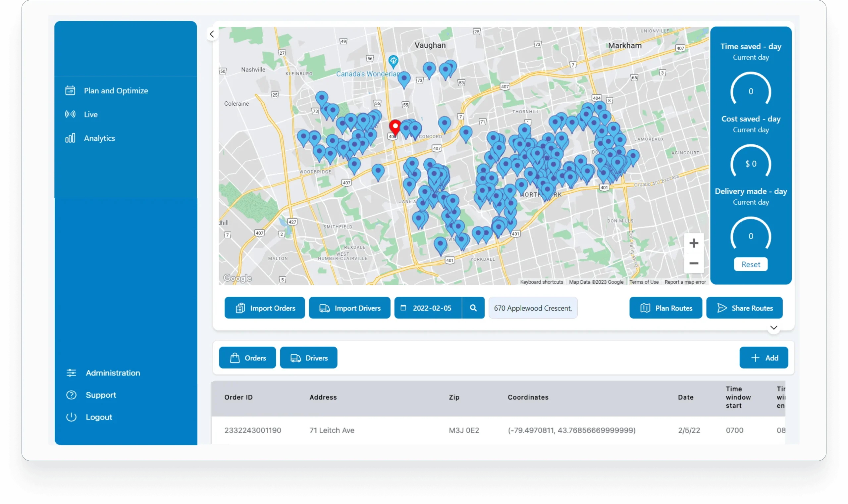Click the Add button
848x504 pixels.
(x=764, y=358)
